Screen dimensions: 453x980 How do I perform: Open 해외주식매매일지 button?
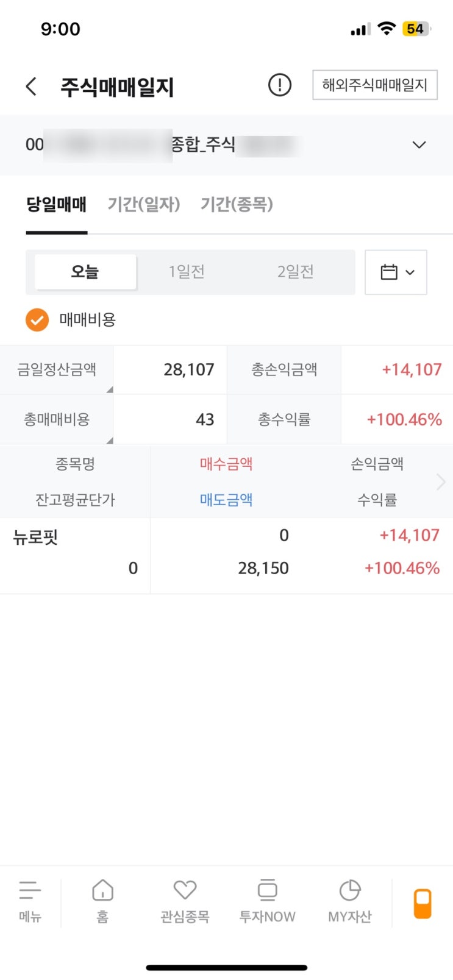374,85
